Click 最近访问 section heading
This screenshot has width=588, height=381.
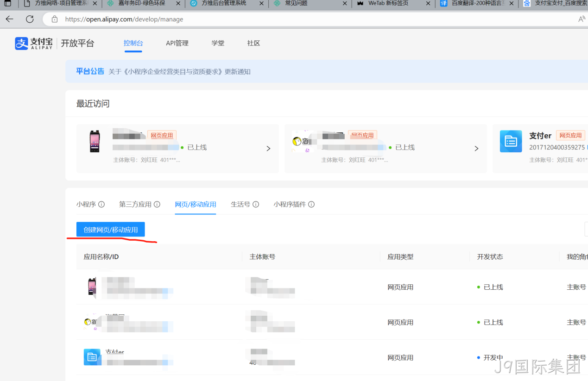click(x=93, y=103)
